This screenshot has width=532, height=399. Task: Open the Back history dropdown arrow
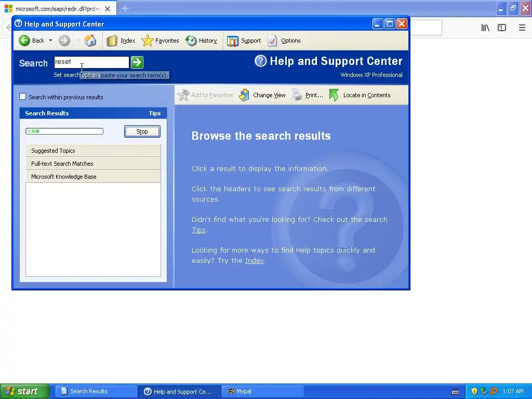click(x=50, y=41)
